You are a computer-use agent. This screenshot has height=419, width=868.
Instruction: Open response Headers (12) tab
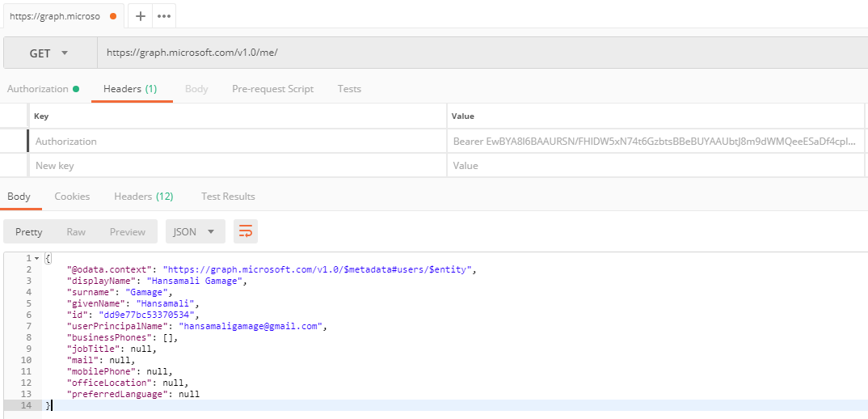143,197
